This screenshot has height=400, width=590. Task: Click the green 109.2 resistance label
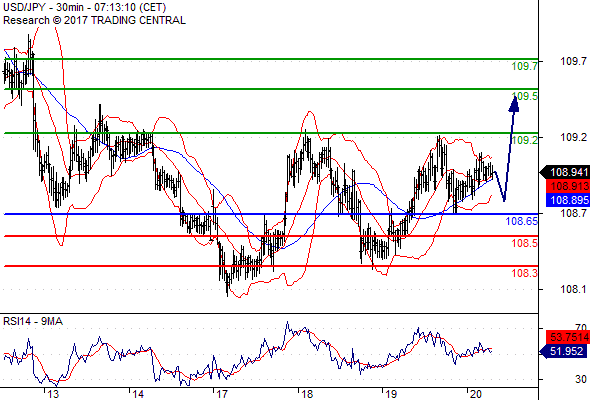525,140
